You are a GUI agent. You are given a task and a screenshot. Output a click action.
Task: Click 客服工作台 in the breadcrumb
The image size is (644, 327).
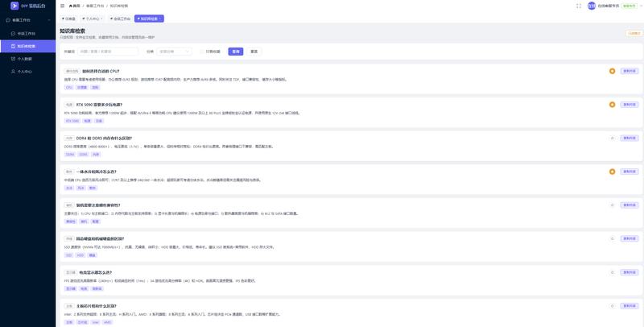(x=93, y=6)
